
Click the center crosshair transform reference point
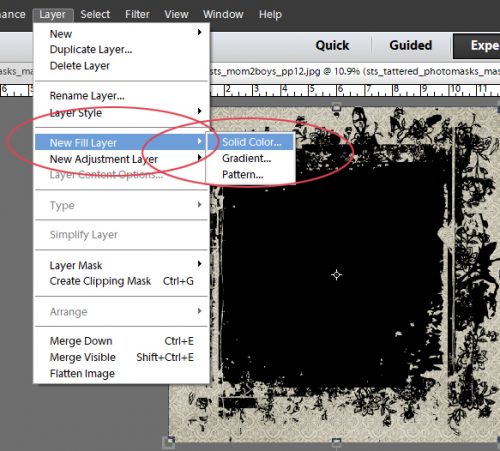[336, 275]
